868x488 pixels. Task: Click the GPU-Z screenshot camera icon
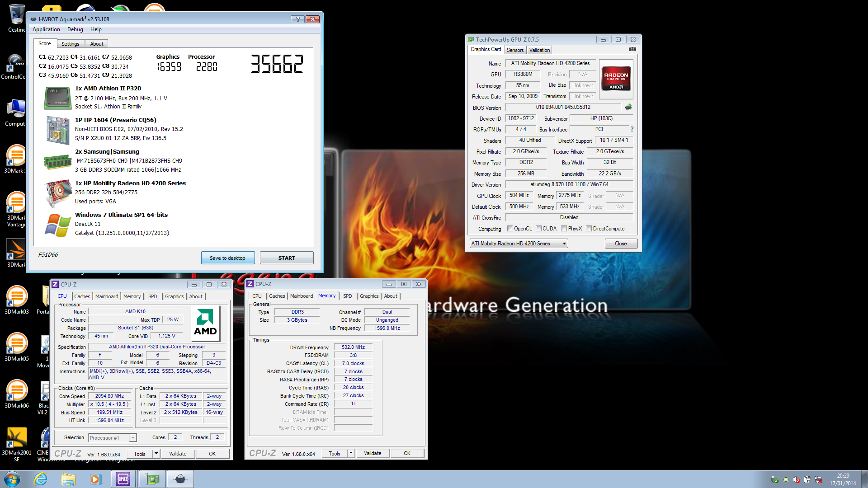(632, 49)
